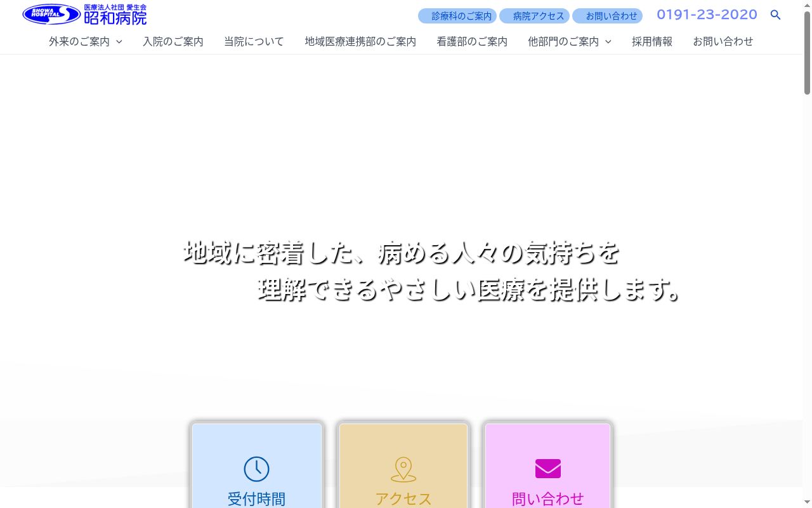Click the envelope icon in 問い合わせ card
The width and height of the screenshot is (812, 508).
tap(548, 469)
